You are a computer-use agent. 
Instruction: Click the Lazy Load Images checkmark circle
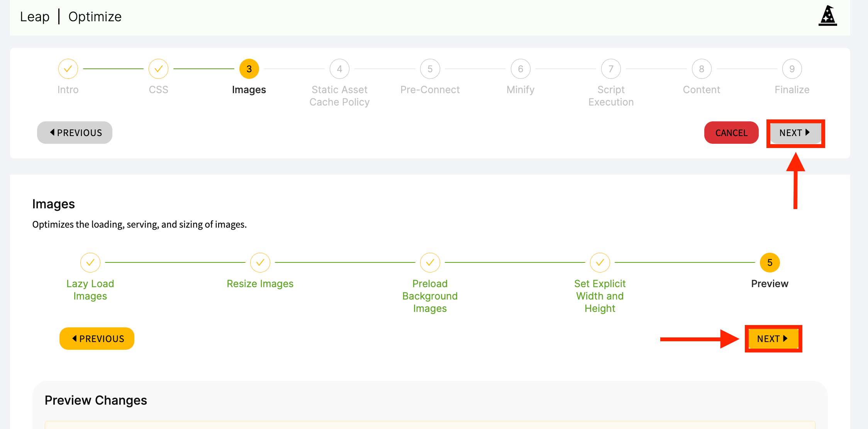point(90,263)
